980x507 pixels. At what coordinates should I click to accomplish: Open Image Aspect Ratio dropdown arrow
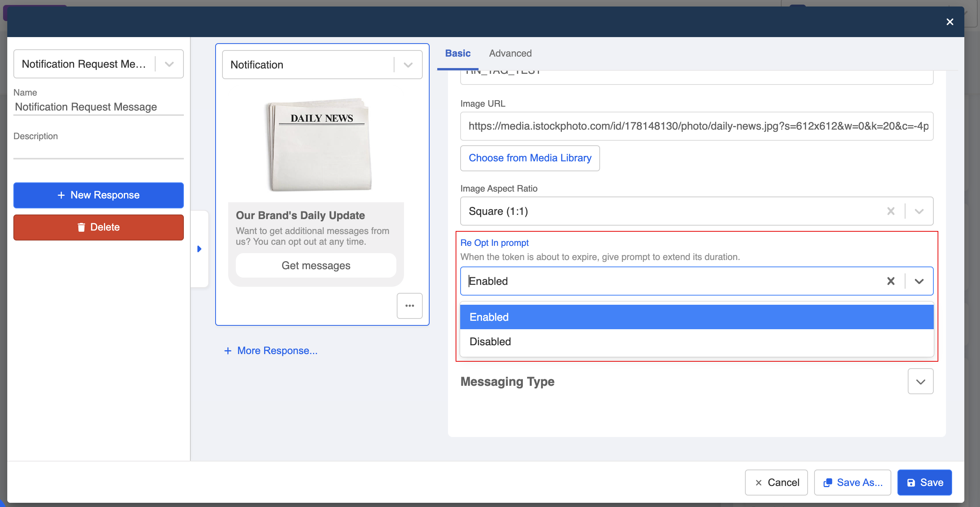coord(919,211)
